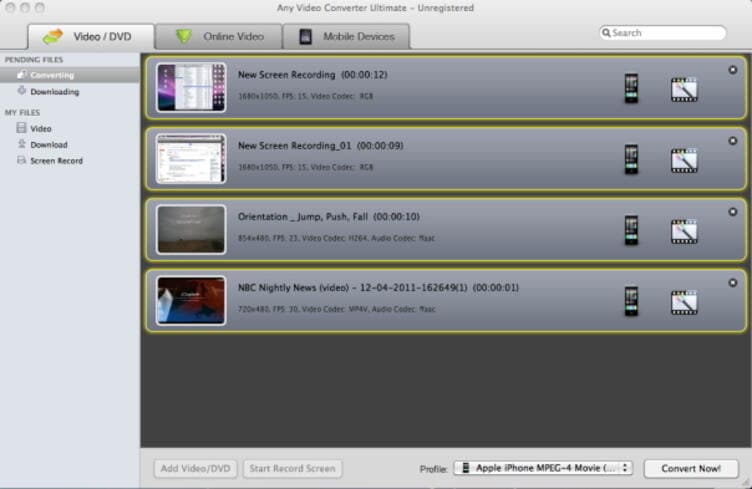
Task: Select Converting under Pending Files
Action: click(70, 75)
